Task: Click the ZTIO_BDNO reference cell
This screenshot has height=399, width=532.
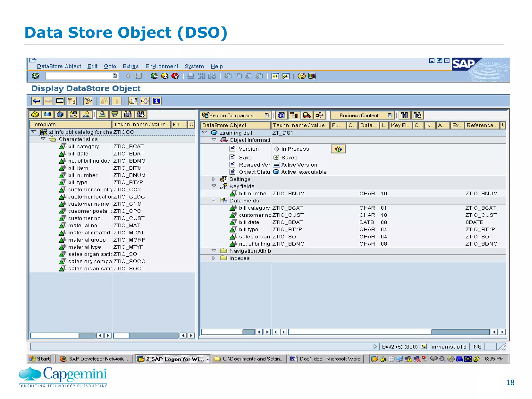Action: pos(481,244)
